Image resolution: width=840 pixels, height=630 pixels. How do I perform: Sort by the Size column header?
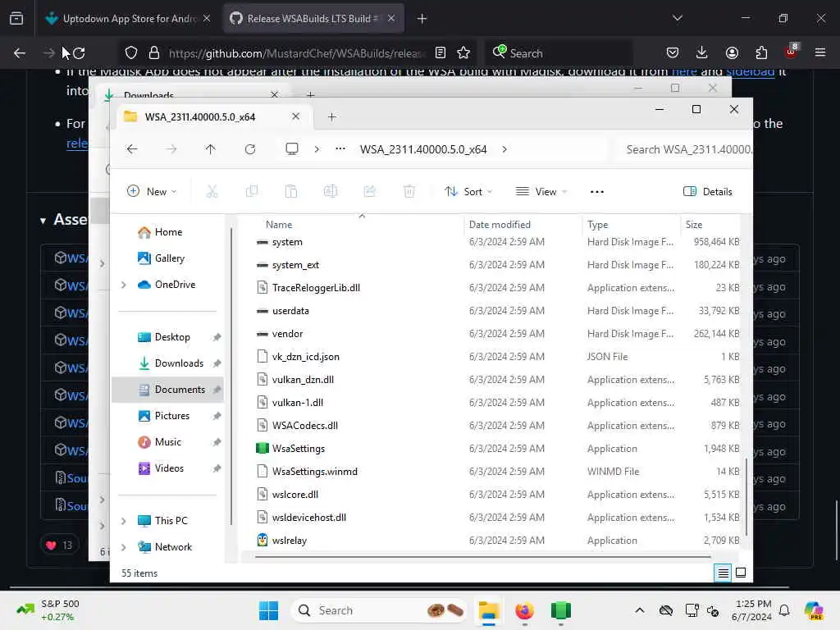(x=694, y=225)
